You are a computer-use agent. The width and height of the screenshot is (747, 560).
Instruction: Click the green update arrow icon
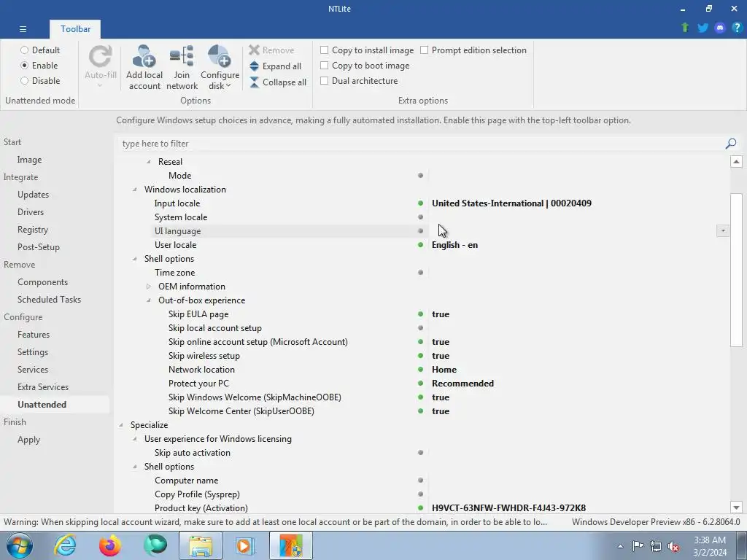click(x=685, y=28)
